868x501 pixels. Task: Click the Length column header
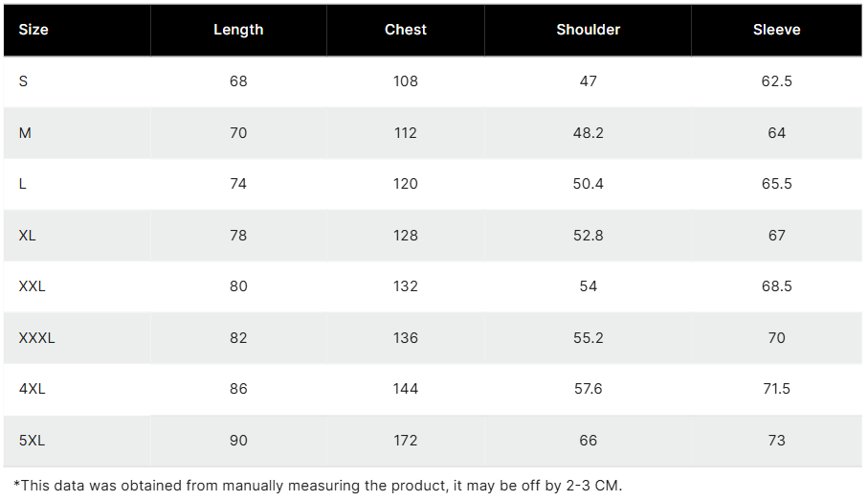(238, 30)
